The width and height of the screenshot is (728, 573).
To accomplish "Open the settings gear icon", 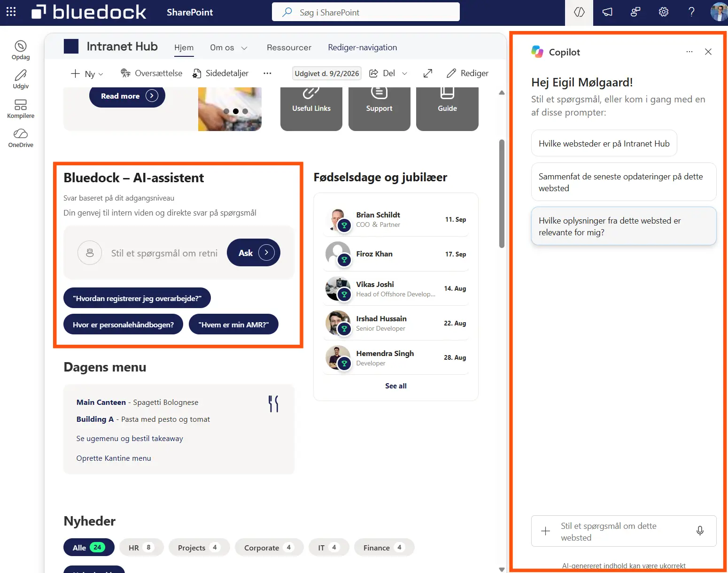I will (663, 12).
